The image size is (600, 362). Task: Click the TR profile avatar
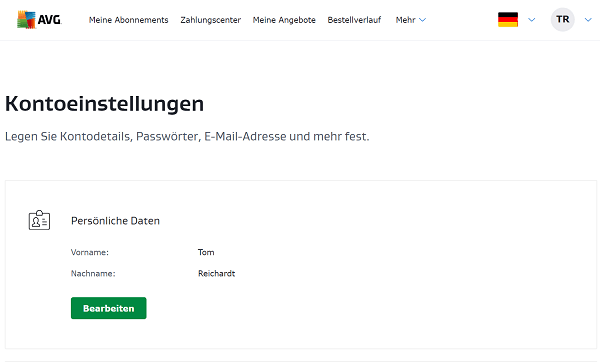pos(562,20)
